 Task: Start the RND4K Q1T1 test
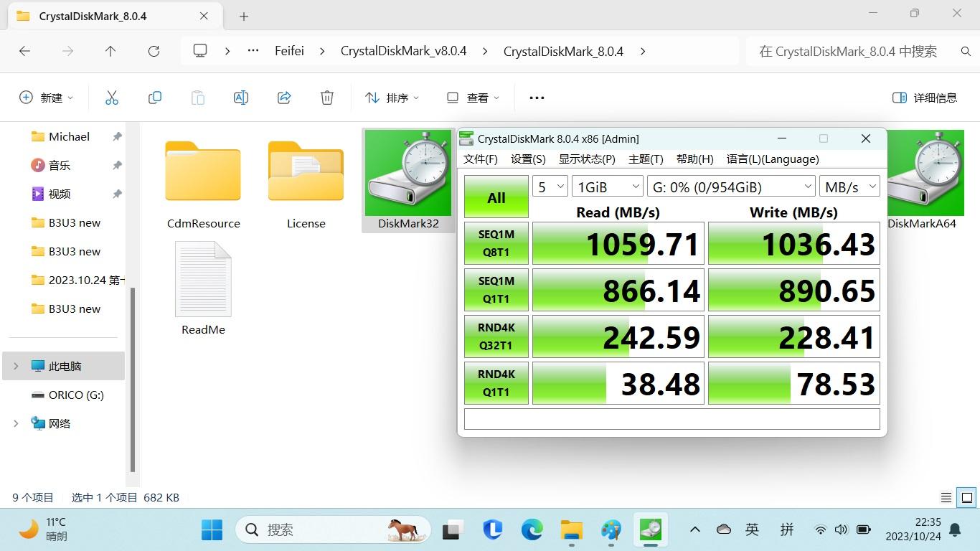(x=496, y=383)
